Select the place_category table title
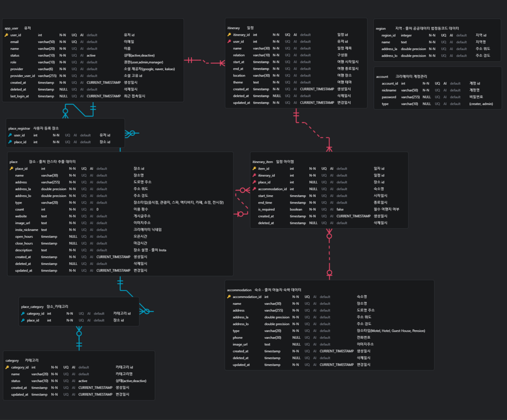This screenshot has width=507, height=420. point(32,307)
